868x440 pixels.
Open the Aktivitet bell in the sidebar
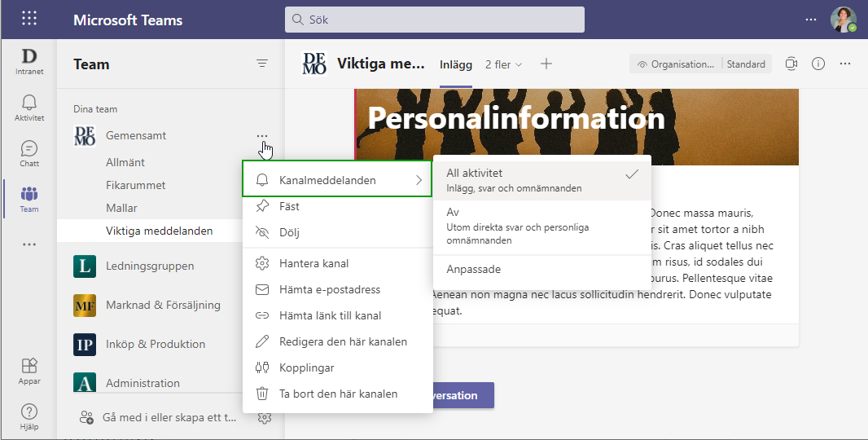29,107
